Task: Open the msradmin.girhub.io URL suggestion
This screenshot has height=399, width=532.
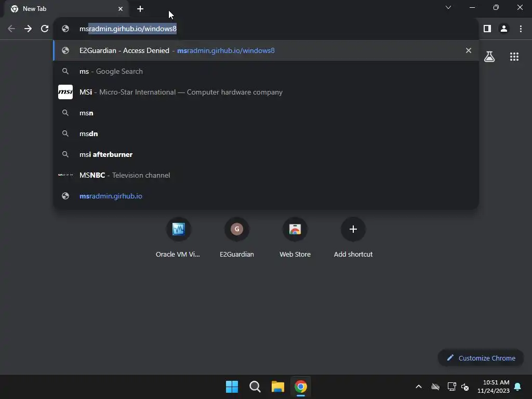Action: coord(266,196)
